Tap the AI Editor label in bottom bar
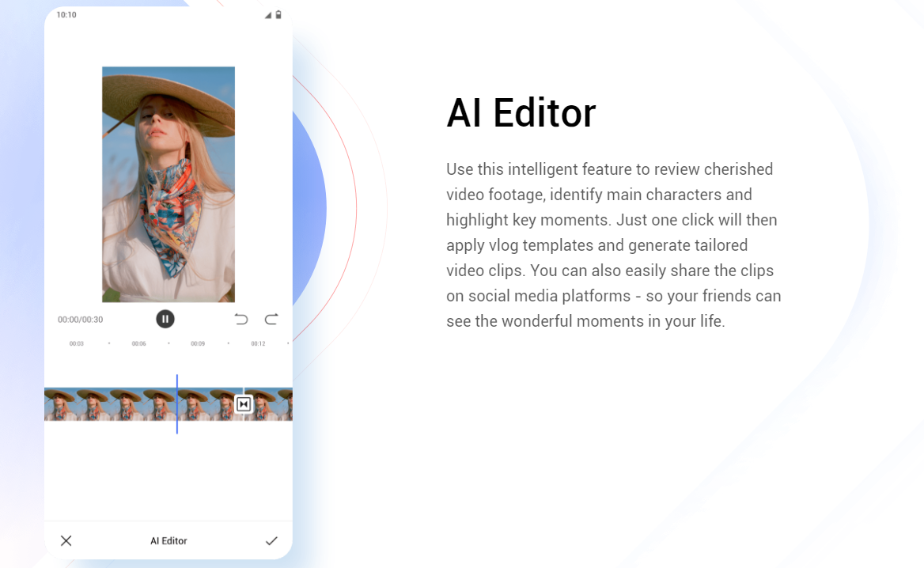 [169, 541]
